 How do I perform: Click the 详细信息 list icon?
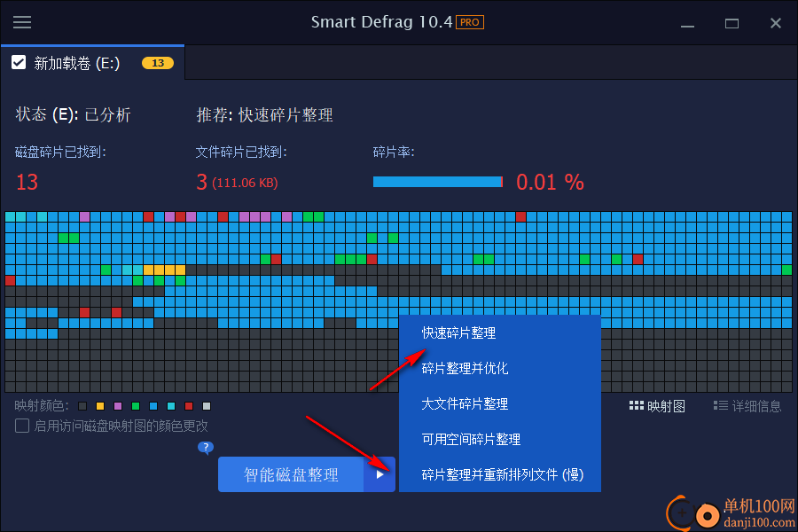720,405
